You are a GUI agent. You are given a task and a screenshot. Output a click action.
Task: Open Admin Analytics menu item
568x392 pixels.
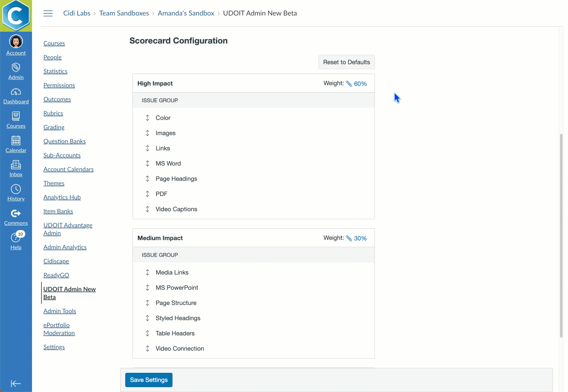point(65,247)
